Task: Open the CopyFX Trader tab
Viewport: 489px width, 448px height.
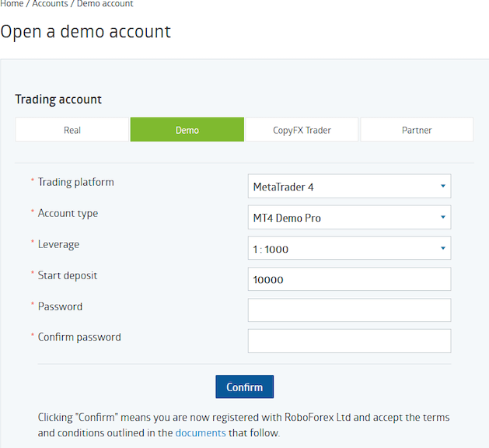Action: pos(302,129)
